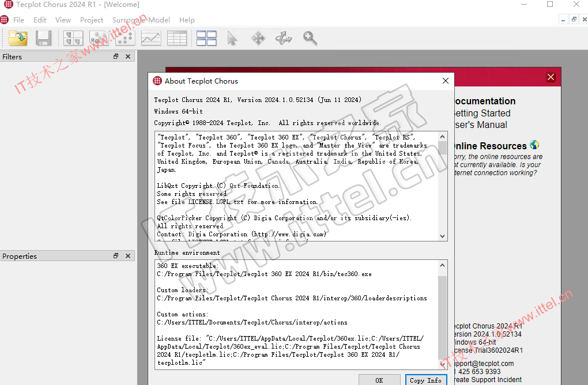Click the support@tecplot.com email link
The image size is (588, 385).
[x=484, y=363]
